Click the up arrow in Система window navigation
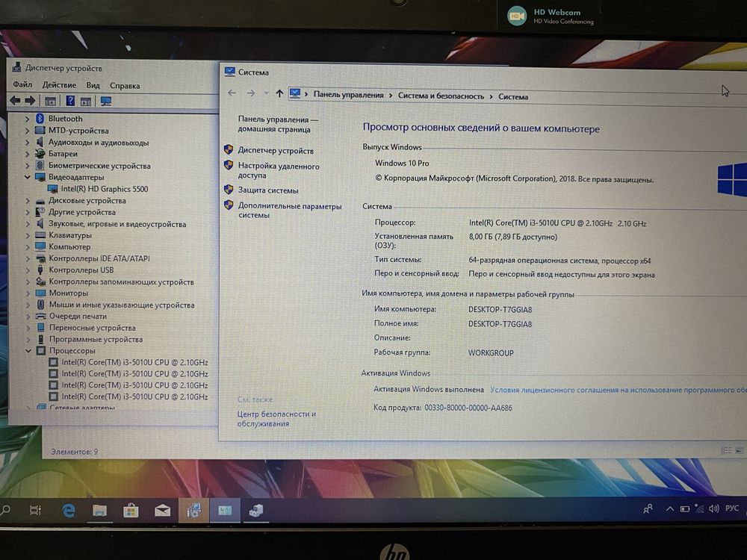Viewport: 747px width, 560px height. point(279,93)
